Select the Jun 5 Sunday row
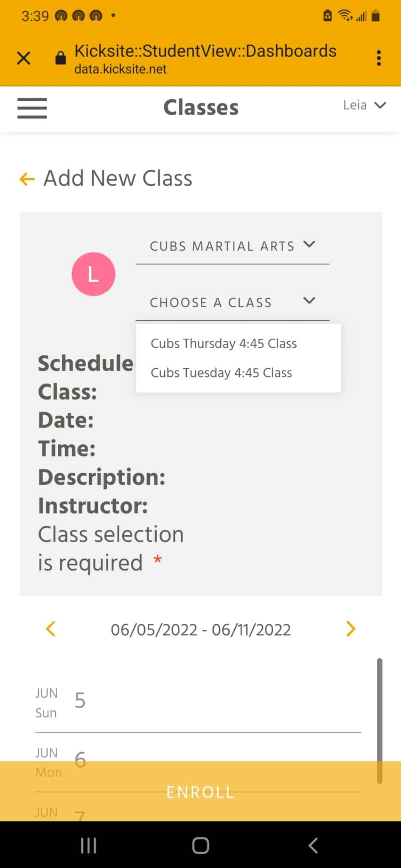This screenshot has width=401, height=868. click(198, 702)
